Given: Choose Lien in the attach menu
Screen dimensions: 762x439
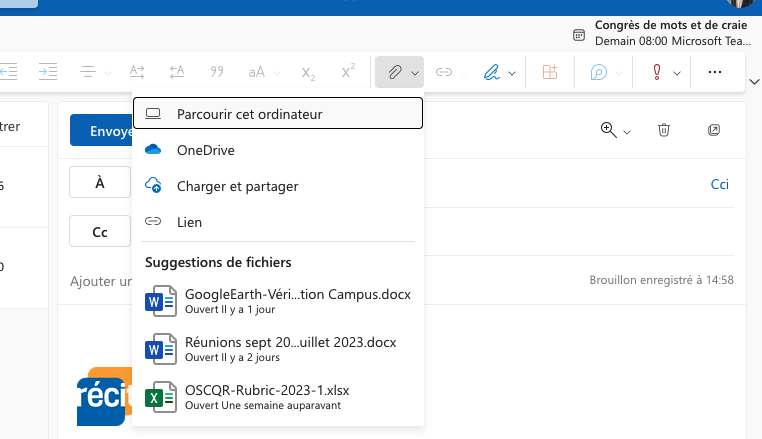Looking at the screenshot, I should point(277,222).
